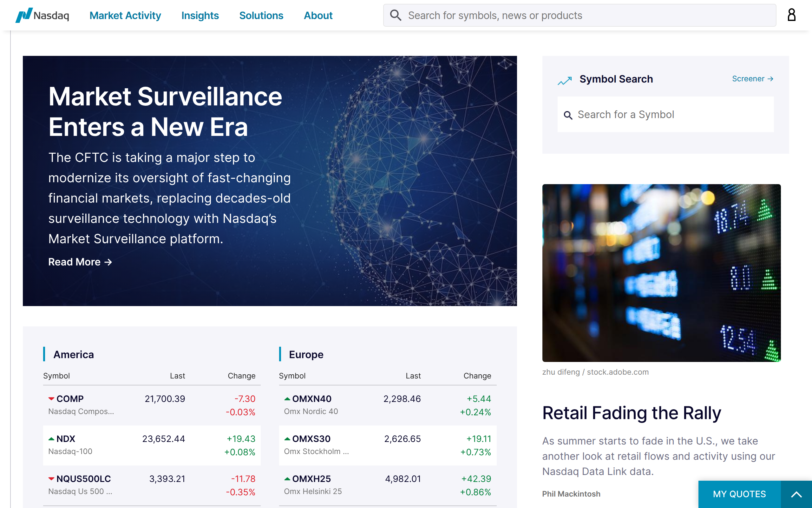Click the +0.08% change for NDX

pyautogui.click(x=240, y=452)
